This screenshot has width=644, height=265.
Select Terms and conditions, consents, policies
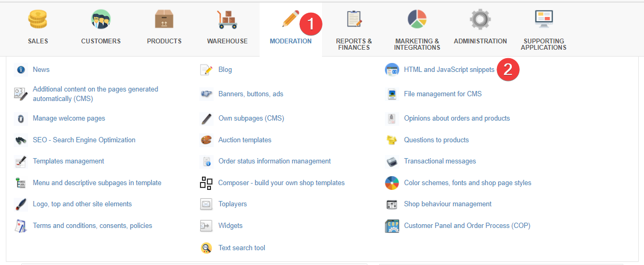pos(92,226)
